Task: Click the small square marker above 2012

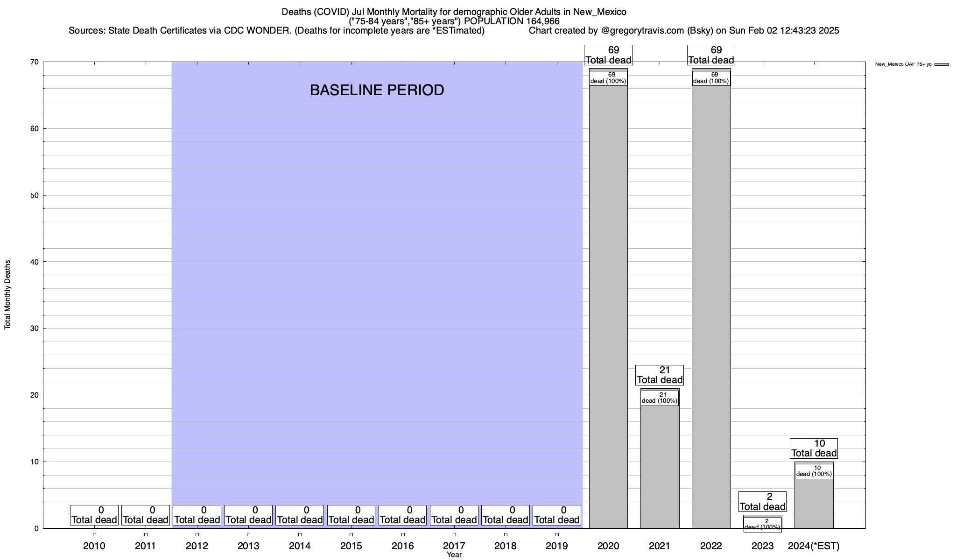Action: [x=197, y=535]
